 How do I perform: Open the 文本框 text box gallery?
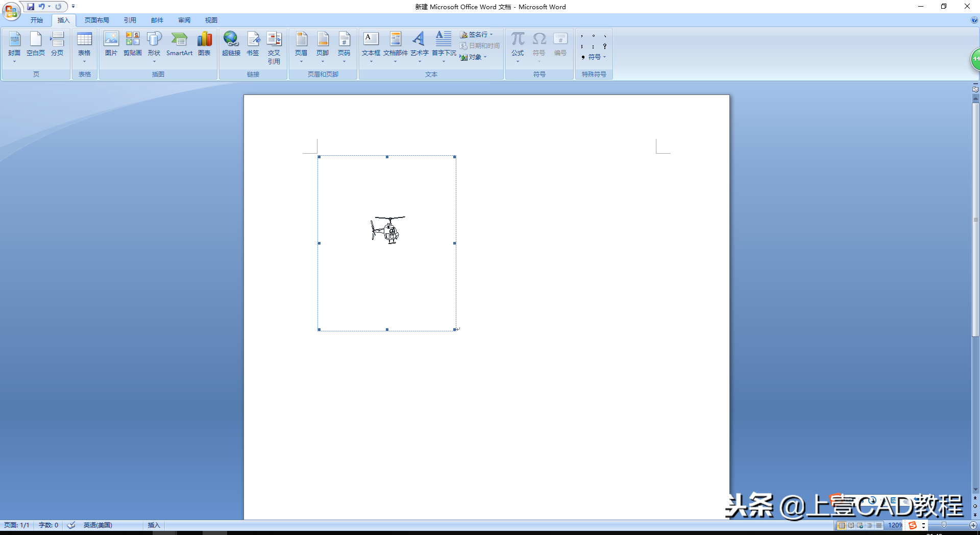pos(371,47)
